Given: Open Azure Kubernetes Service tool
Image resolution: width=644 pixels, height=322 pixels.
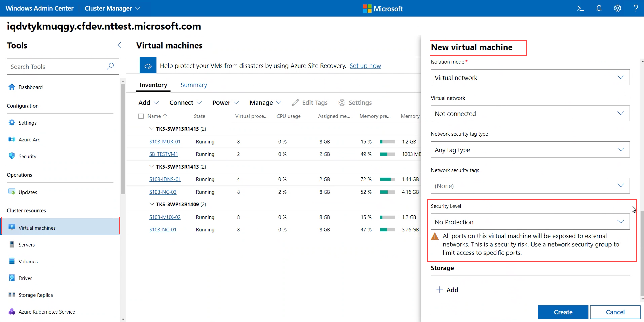Looking at the screenshot, I should point(47,312).
